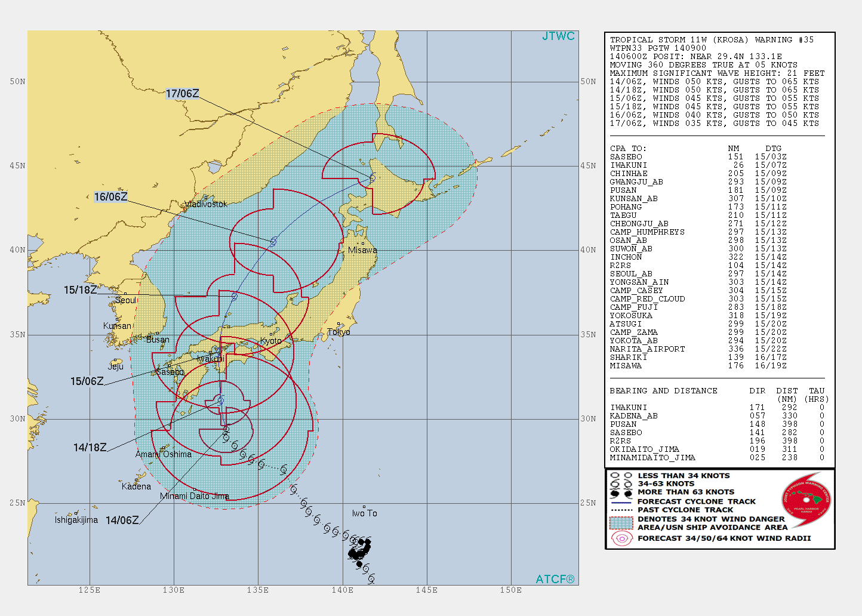Click the JTWC label on the map
The width and height of the screenshot is (862, 616).
point(558,36)
